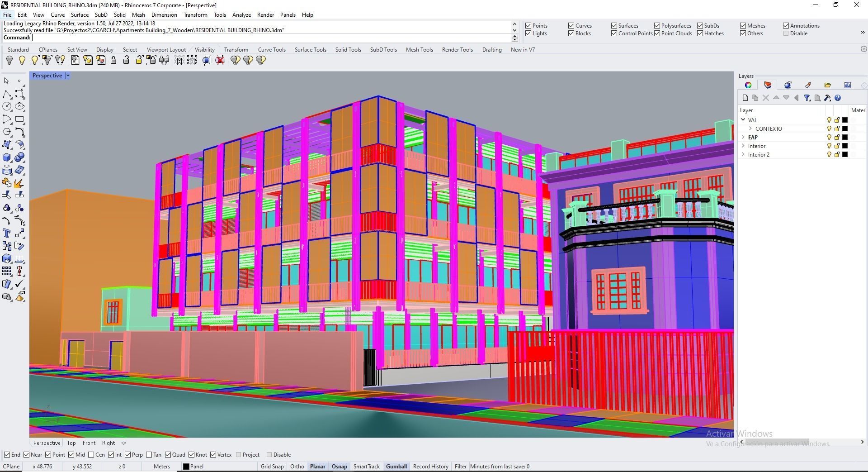
Task: Toggle visibility bulb of Interior 2 layer
Action: (x=829, y=155)
